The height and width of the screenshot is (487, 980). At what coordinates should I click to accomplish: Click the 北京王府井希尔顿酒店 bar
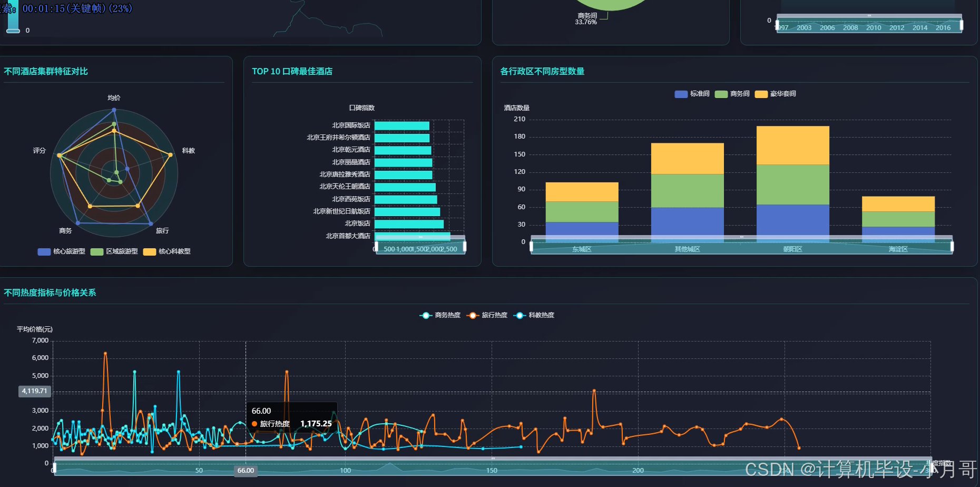click(x=402, y=138)
